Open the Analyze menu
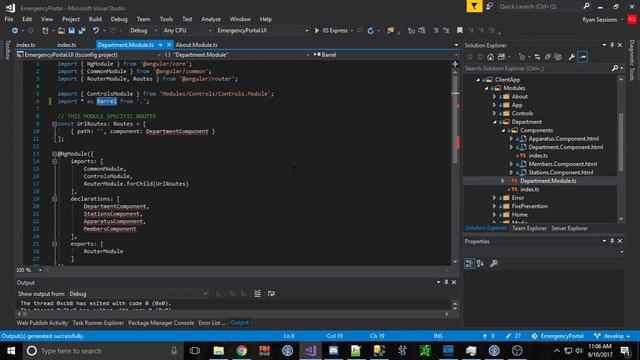 [x=211, y=19]
